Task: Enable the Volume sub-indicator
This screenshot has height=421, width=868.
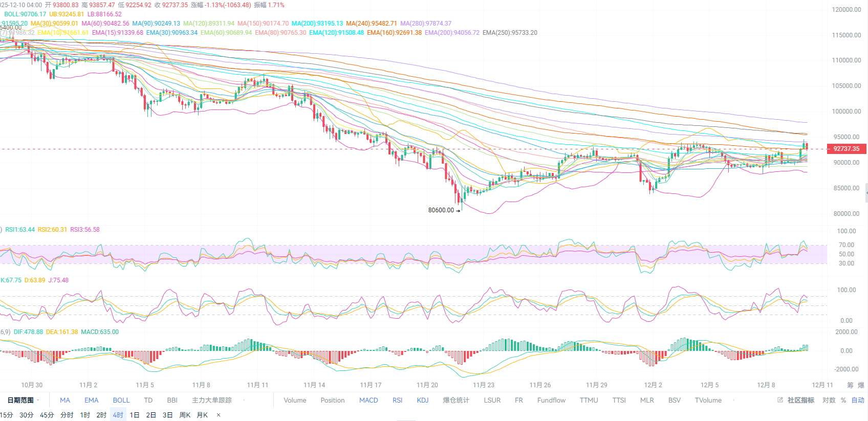Action: pyautogui.click(x=295, y=400)
